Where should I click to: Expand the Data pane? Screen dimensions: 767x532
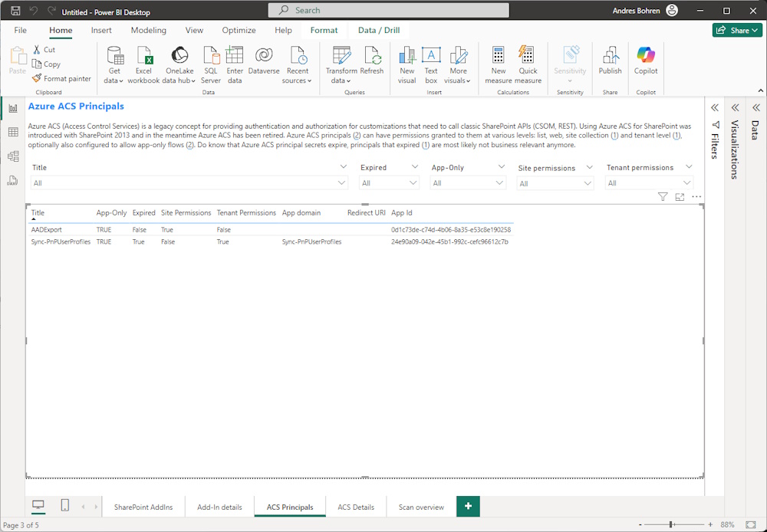(x=756, y=107)
